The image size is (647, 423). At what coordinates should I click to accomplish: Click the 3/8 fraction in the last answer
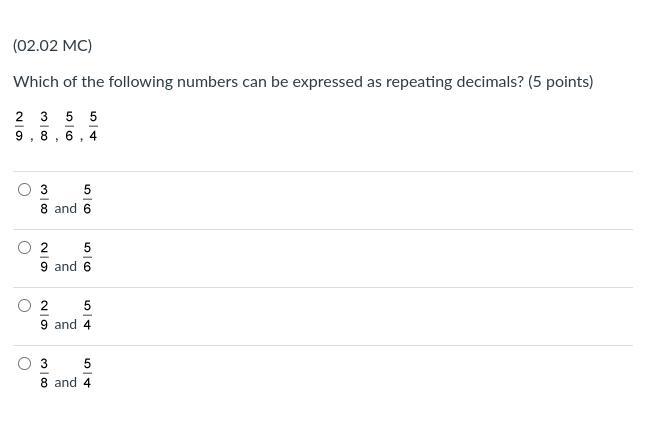click(x=44, y=373)
